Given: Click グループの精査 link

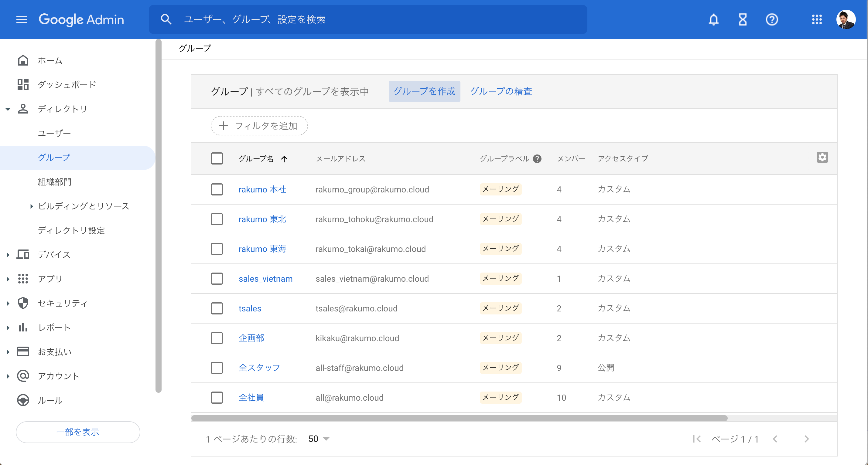Looking at the screenshot, I should click(x=501, y=91).
